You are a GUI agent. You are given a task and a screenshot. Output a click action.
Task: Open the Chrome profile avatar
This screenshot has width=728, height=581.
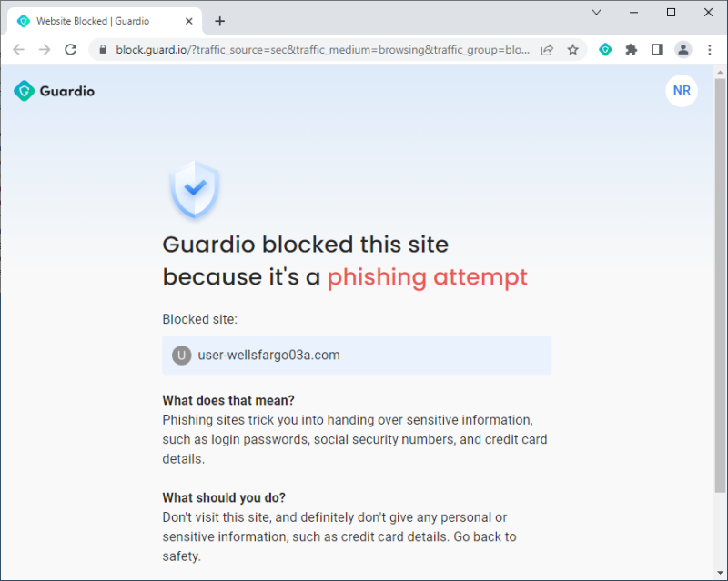[683, 50]
